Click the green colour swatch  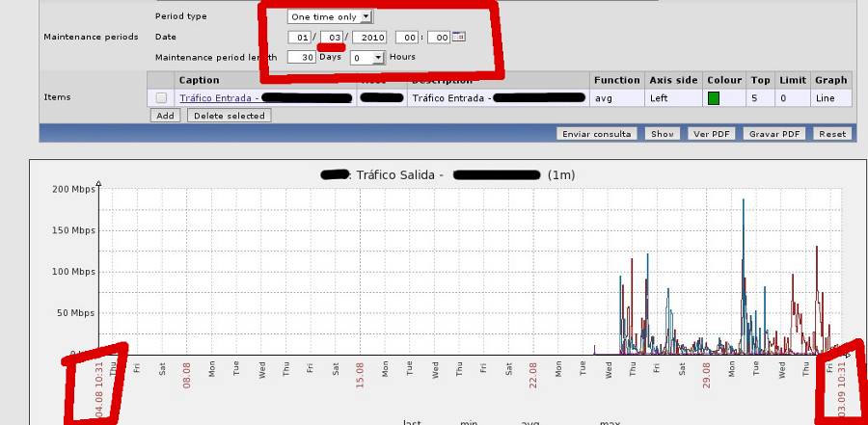[714, 98]
